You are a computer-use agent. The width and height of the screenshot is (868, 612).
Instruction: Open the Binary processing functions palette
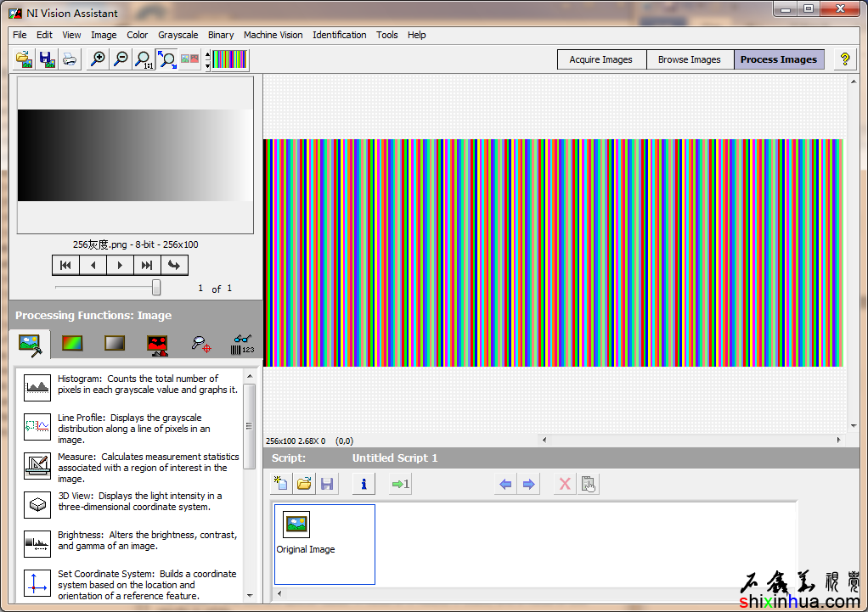coord(157,344)
